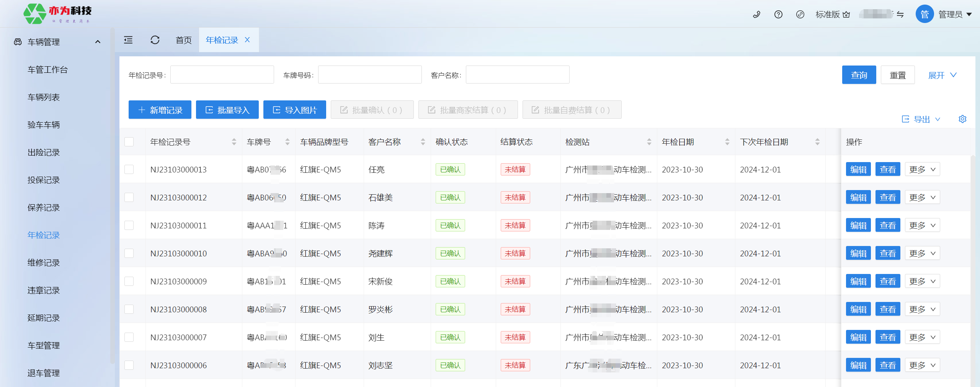Switch to the 首页 tab
The image size is (980, 387).
pos(183,40)
